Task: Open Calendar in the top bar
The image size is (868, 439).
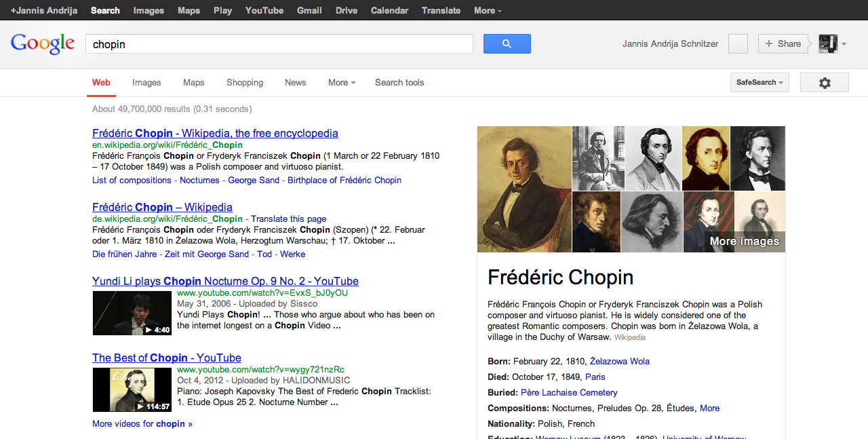Action: 389,10
